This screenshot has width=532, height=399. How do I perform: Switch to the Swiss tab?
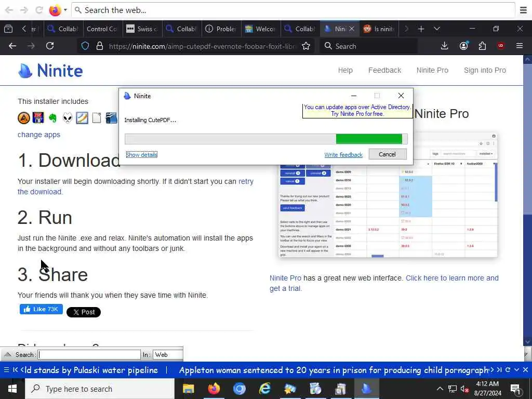click(142, 29)
